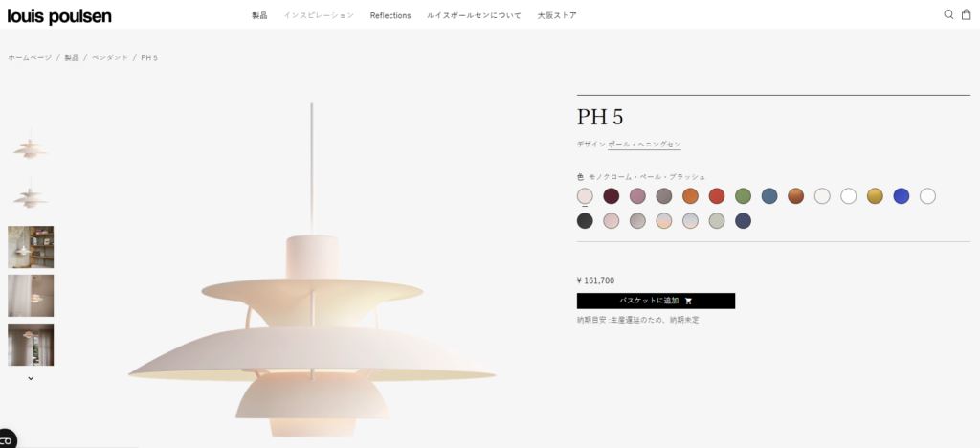Open designer link ポール・ヘニングセン

(644, 145)
